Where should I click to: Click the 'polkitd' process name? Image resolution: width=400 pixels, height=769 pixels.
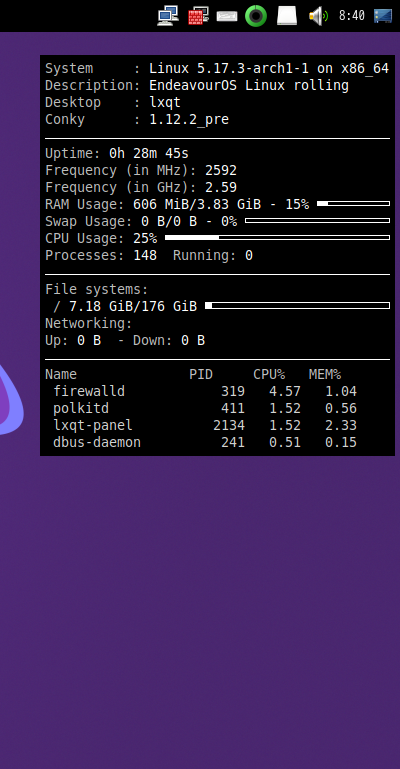(x=81, y=409)
